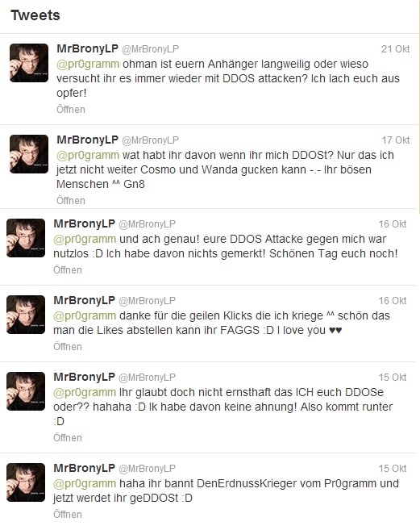Click the @MrBronyLP handle on the 17 Okt tweet
This screenshot has width=420, height=526.
pyautogui.click(x=150, y=140)
